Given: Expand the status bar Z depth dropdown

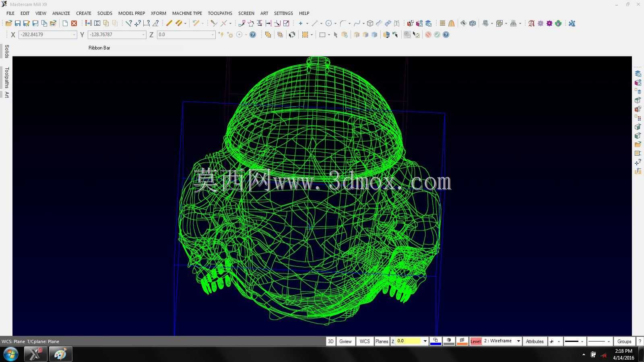Looking at the screenshot, I should click(x=425, y=341).
